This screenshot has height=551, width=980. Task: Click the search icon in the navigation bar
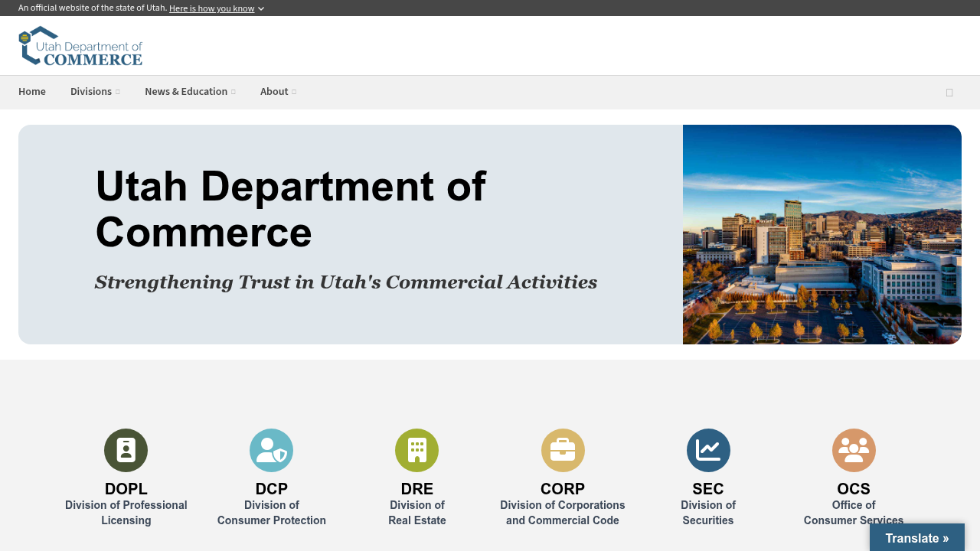pyautogui.click(x=949, y=93)
